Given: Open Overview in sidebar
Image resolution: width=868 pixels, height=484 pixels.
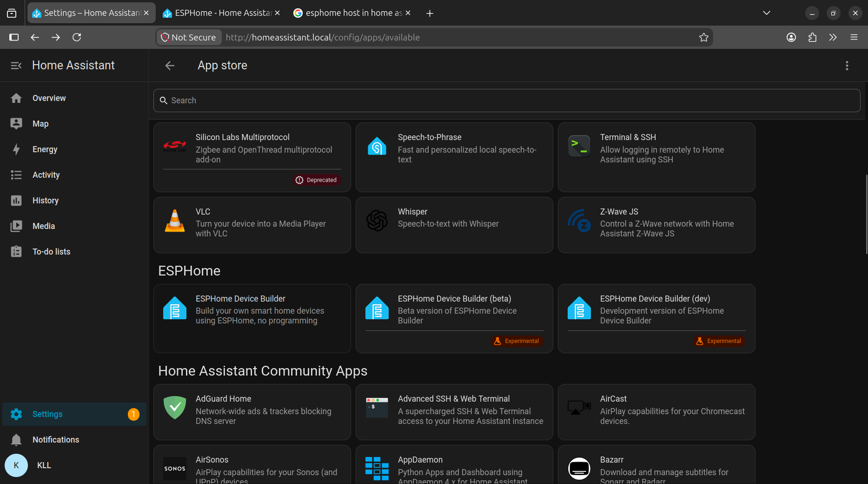Looking at the screenshot, I should [x=74, y=98].
